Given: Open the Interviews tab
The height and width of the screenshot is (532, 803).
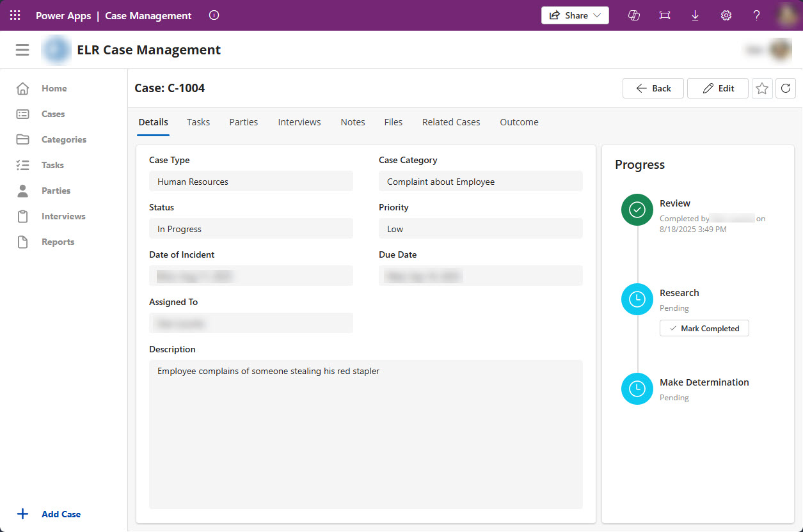Looking at the screenshot, I should click(299, 122).
